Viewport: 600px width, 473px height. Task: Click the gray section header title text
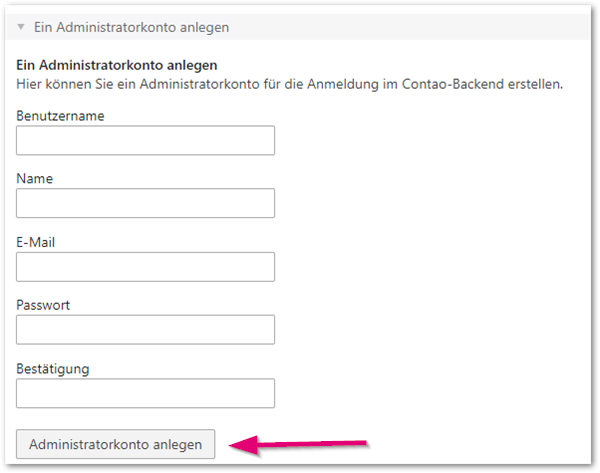click(131, 27)
